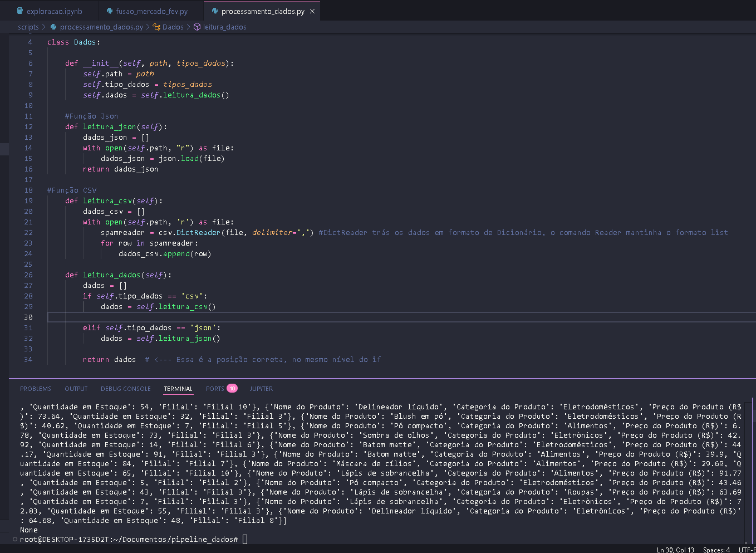This screenshot has width=756, height=553.
Task: Open the leitura_dados method breadcrumb
Action: [224, 27]
